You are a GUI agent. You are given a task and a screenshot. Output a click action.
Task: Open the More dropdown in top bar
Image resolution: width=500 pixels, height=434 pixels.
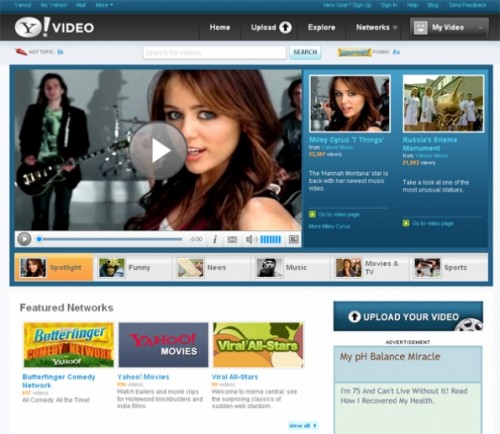(x=104, y=5)
